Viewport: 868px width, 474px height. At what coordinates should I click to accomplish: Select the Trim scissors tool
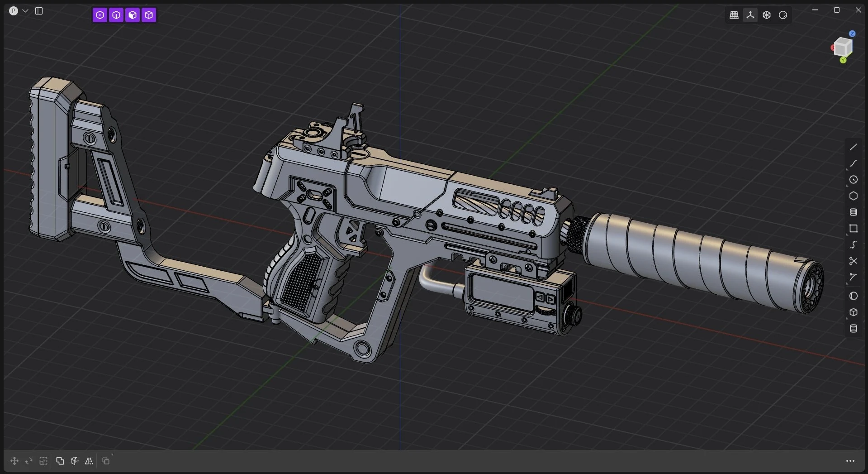(x=854, y=261)
